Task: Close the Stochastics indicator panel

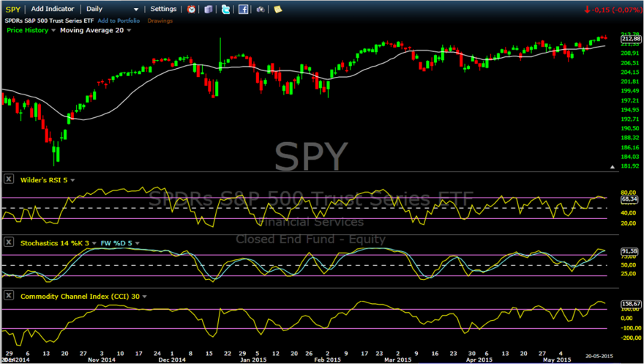Action: coord(9,242)
